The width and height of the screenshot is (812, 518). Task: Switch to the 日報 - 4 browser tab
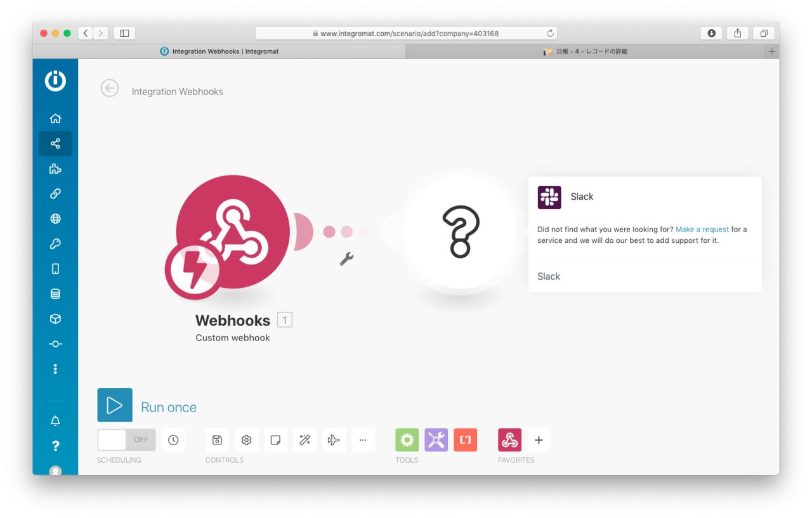585,51
